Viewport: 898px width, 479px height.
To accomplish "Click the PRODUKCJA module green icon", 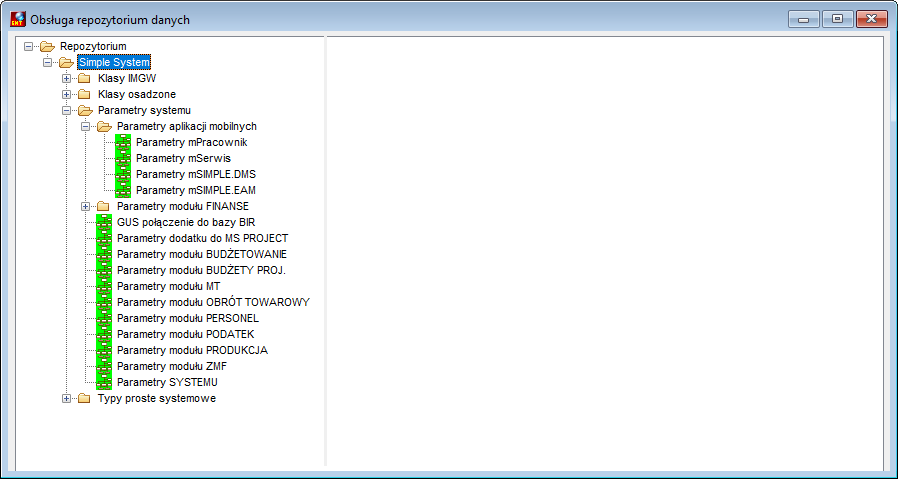I will tap(104, 351).
